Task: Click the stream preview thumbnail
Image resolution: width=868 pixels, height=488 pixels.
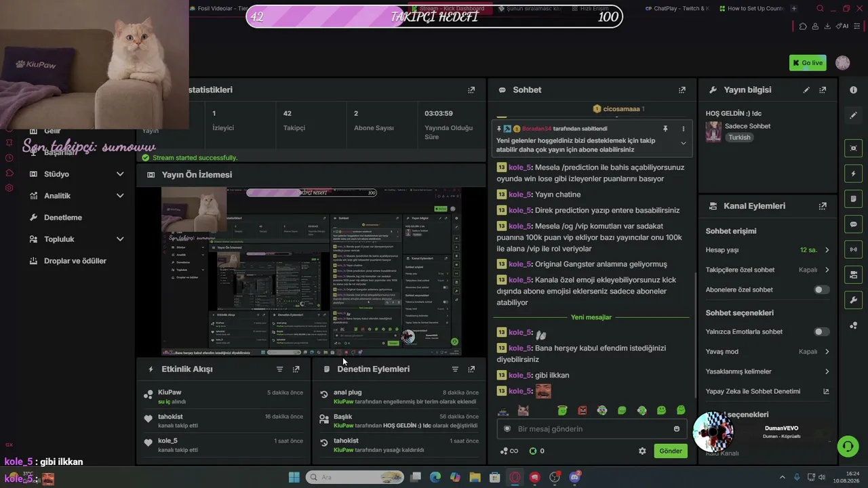Action: 311,272
